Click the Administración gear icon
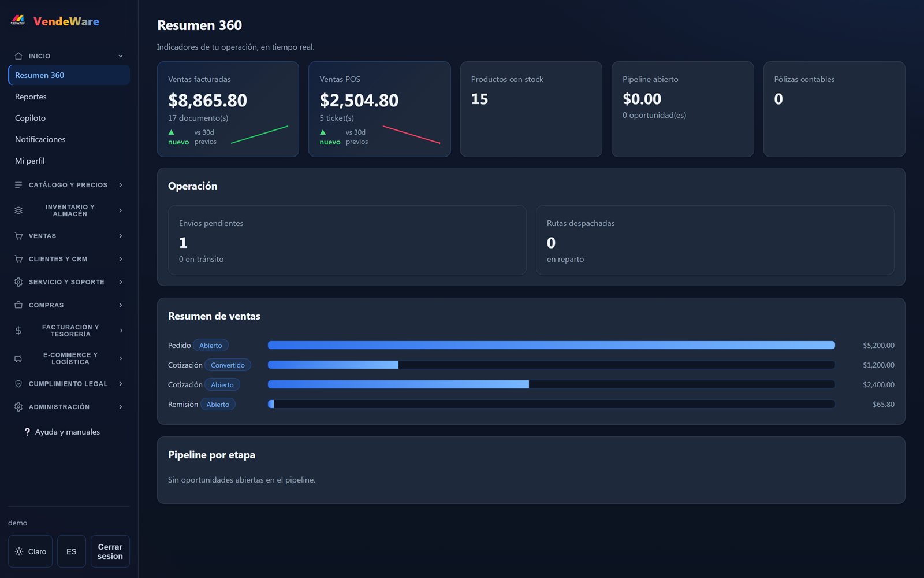The height and width of the screenshot is (578, 924). [18, 407]
